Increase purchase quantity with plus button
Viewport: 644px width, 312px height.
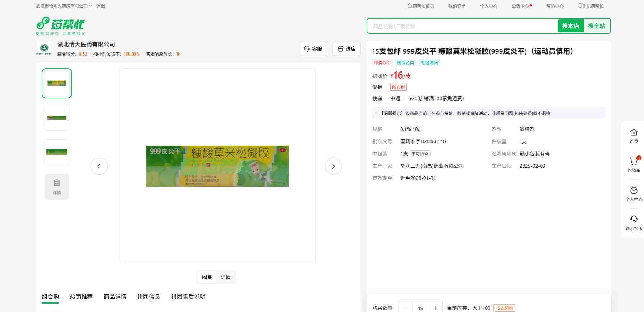[435, 308]
